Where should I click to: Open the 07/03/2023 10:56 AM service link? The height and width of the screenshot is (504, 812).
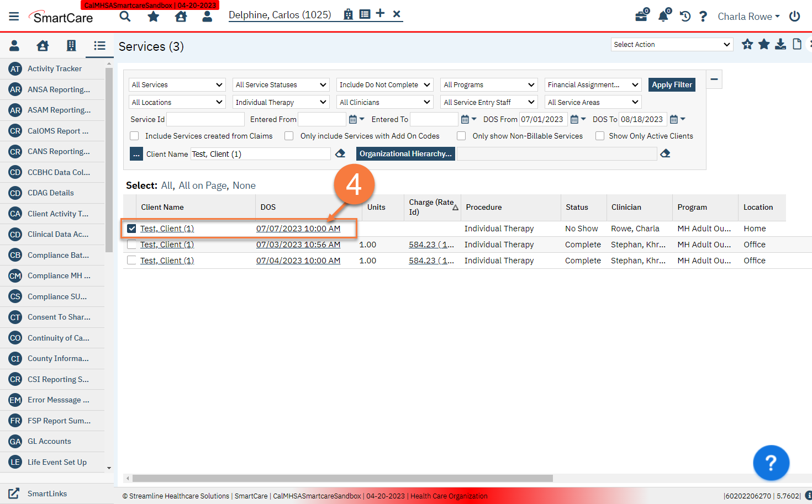tap(298, 244)
